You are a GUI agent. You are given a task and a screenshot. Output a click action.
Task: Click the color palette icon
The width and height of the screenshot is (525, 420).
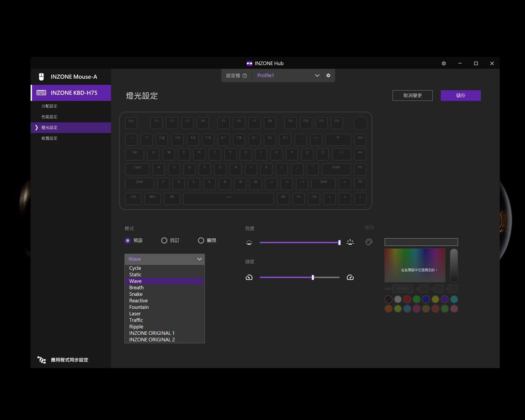369,242
